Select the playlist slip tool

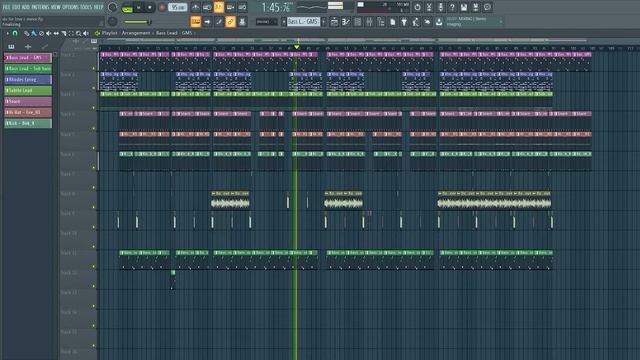[x=56, y=33]
